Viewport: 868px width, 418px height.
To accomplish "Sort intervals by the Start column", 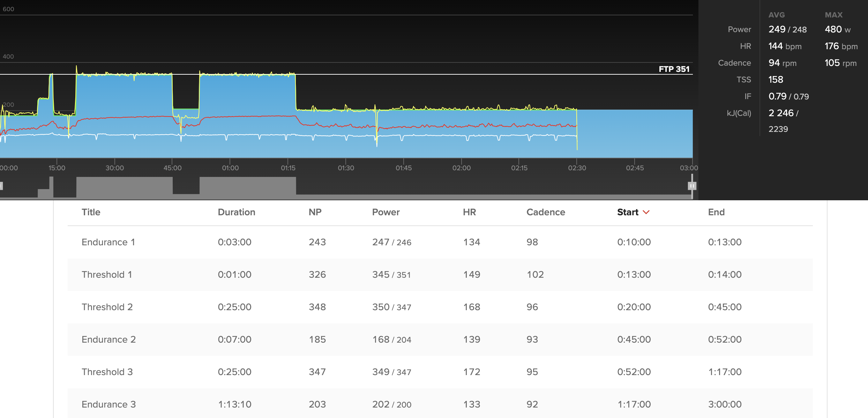I will coord(627,212).
